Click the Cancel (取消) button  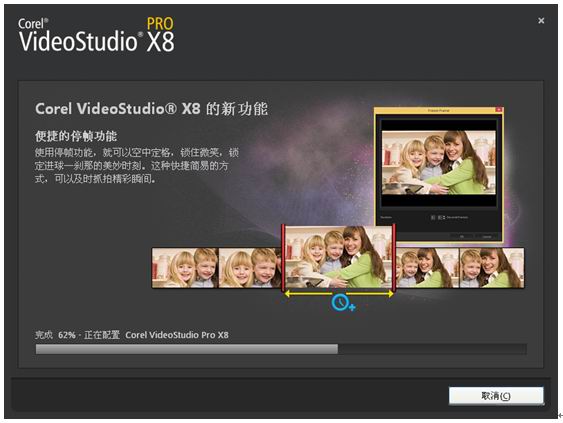tap(496, 396)
